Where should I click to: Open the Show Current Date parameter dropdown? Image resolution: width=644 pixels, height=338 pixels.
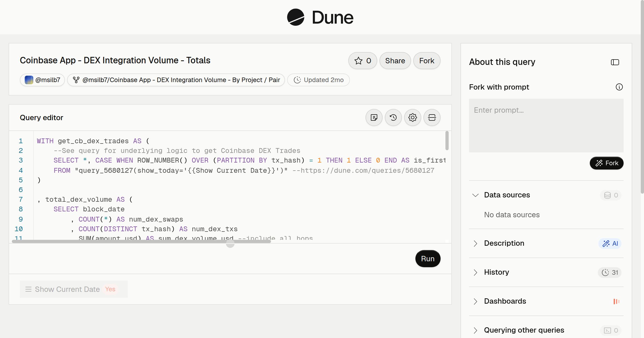point(74,289)
